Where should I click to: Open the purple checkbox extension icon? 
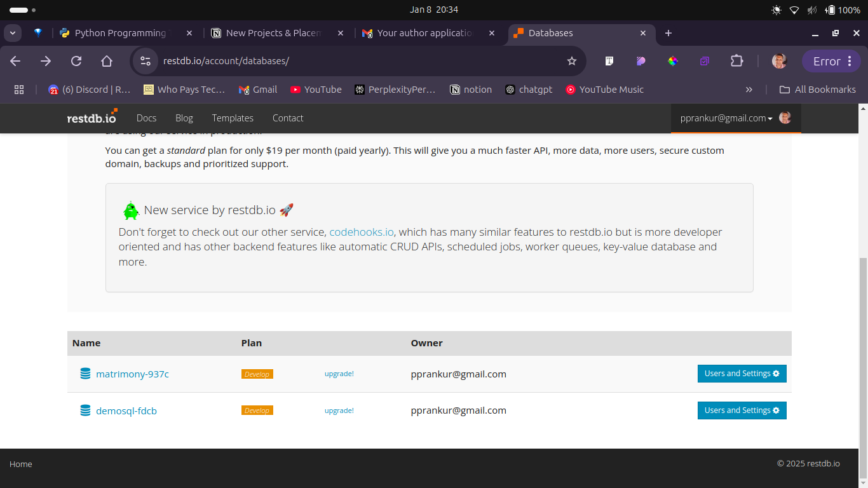point(705,61)
